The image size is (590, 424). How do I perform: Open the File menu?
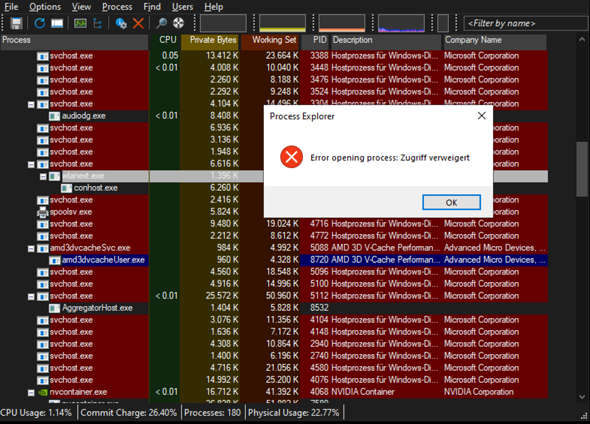point(11,7)
